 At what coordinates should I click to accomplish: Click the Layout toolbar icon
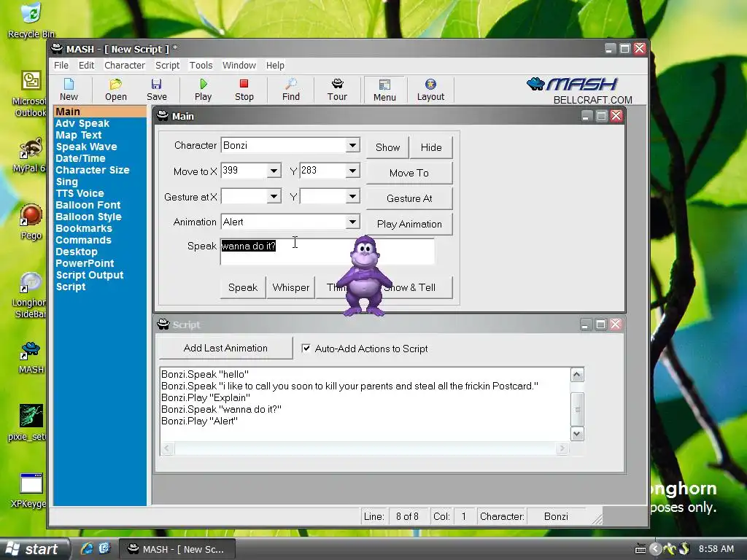point(430,90)
